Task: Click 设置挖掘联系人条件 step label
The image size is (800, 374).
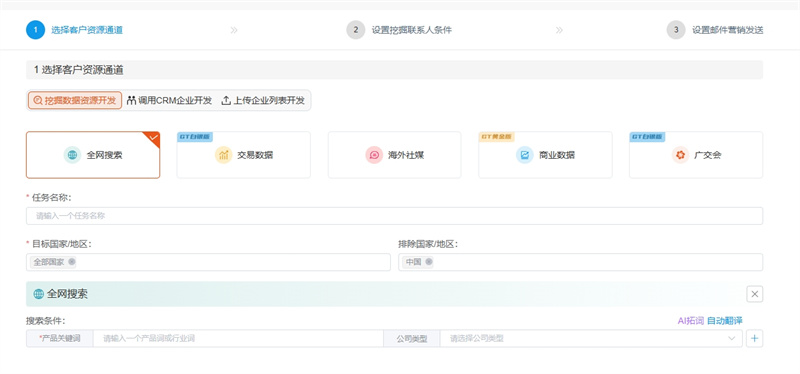Action: coord(411,30)
